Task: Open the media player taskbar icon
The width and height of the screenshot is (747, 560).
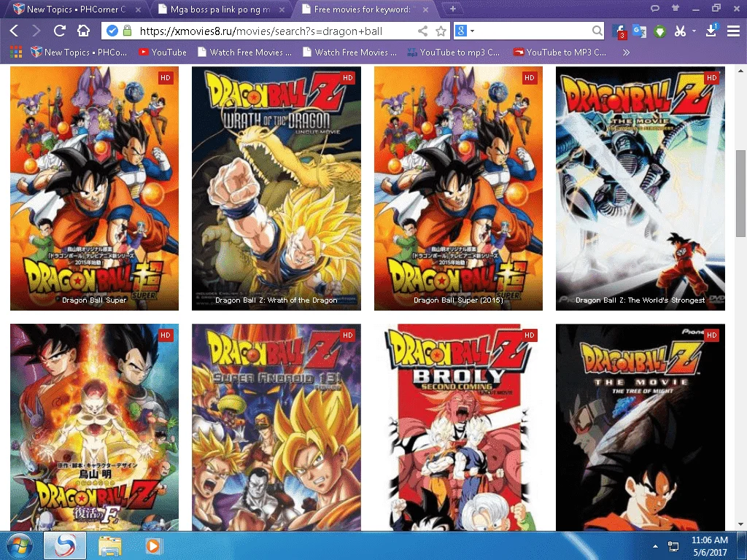Action: (x=153, y=546)
